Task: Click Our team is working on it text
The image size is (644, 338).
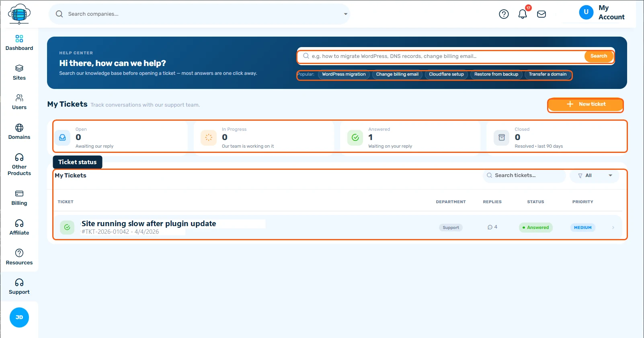Action: click(x=248, y=146)
